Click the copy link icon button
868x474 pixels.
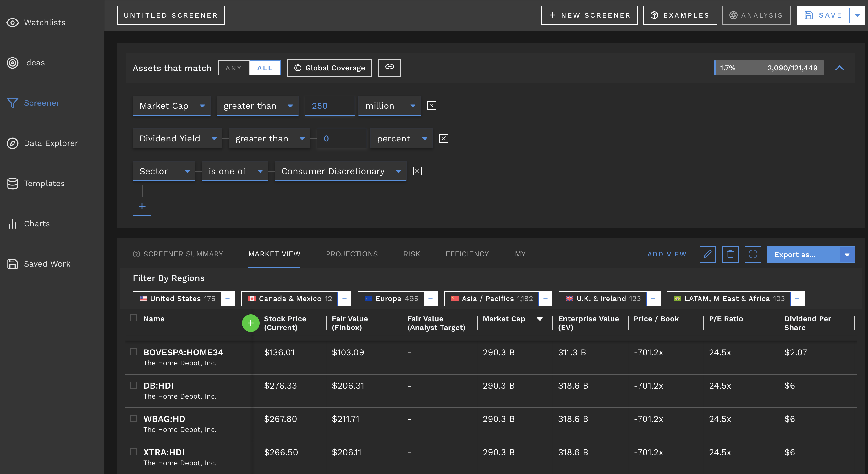click(x=389, y=68)
